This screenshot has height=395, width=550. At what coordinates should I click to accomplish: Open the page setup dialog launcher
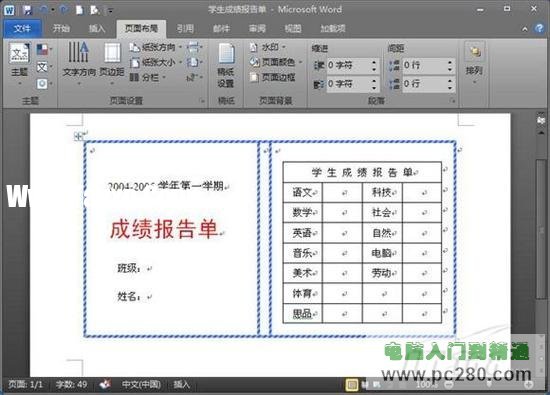(x=202, y=101)
